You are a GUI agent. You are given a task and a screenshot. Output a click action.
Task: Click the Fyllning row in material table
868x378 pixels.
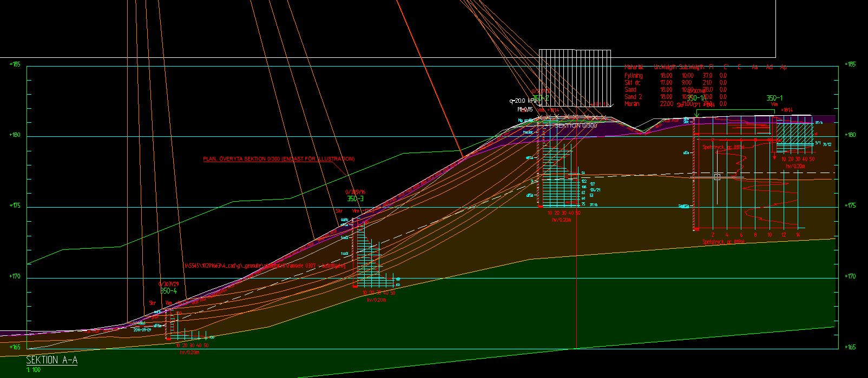tap(634, 76)
